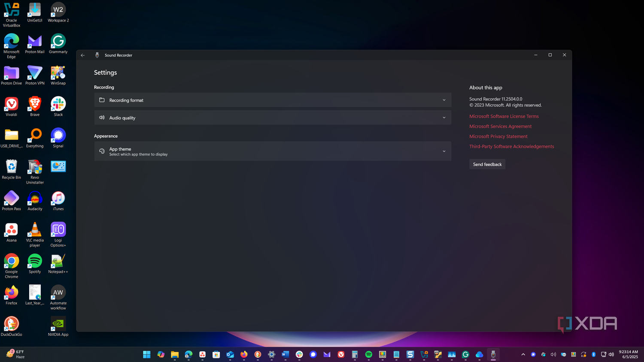Screen dimensions: 644x362
Task: Select the WinSnap desktop icon
Action: click(58, 75)
